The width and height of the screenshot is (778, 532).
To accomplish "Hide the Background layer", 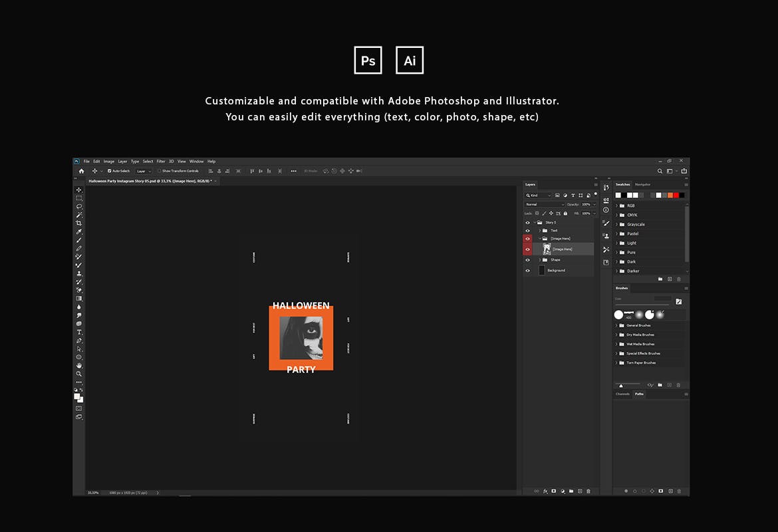I will pyautogui.click(x=528, y=271).
